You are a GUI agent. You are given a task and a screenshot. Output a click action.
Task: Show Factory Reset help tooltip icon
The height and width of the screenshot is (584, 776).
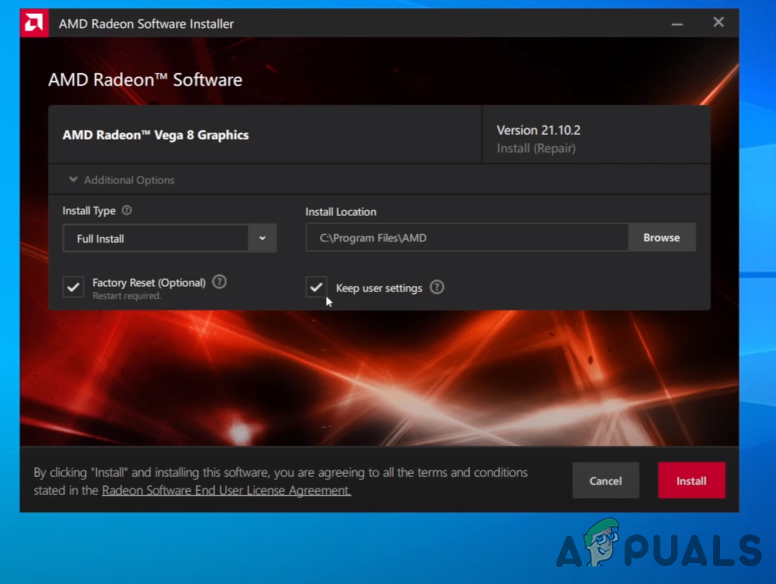pyautogui.click(x=219, y=282)
